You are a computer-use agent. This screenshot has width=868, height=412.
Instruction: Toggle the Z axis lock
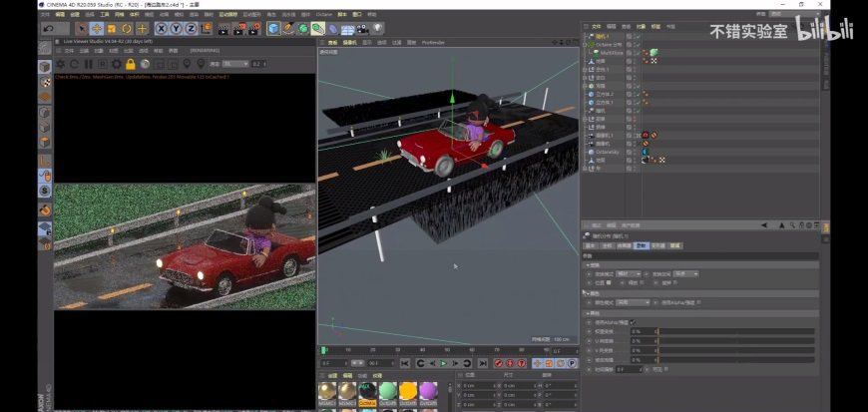pyautogui.click(x=190, y=28)
